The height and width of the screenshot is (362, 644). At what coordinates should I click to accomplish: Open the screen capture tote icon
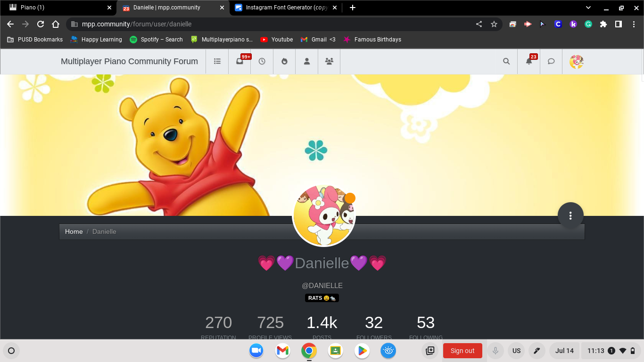coord(430,351)
